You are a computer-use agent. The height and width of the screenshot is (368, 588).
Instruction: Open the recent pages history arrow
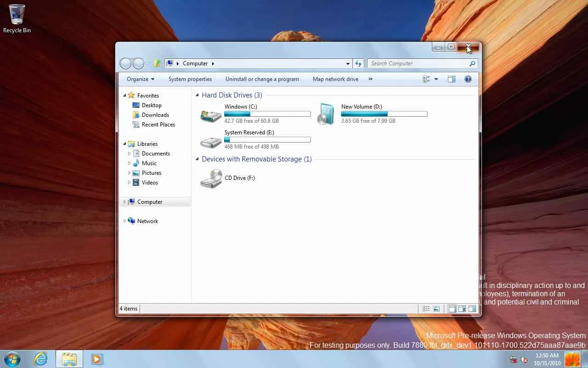(x=148, y=64)
